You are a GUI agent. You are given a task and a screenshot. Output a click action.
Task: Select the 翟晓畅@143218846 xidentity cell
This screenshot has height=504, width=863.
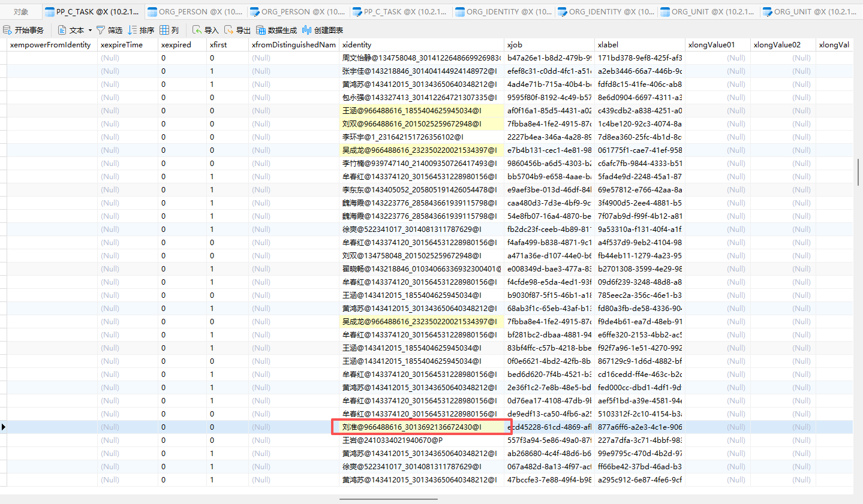(x=422, y=269)
